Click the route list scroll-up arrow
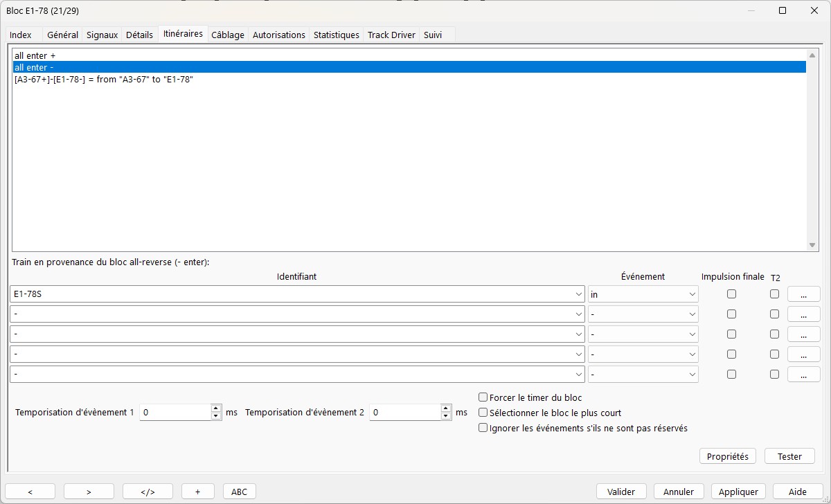831x504 pixels. coord(813,55)
